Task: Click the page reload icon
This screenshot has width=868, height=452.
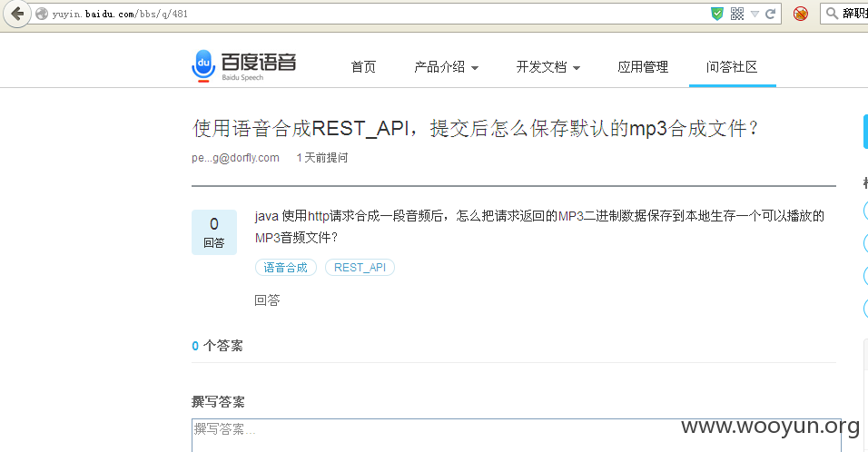Action: 770,14
